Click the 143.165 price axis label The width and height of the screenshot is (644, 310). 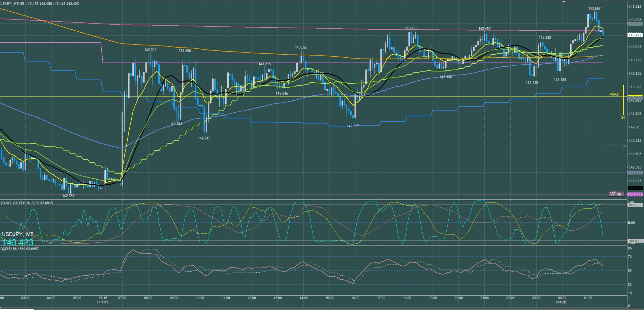pyautogui.click(x=635, y=73)
